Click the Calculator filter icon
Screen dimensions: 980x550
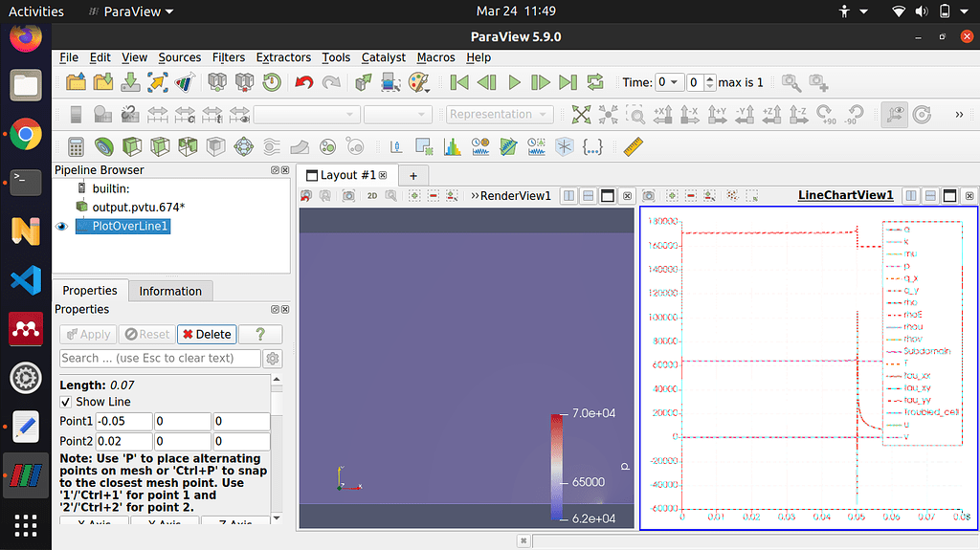click(x=76, y=147)
